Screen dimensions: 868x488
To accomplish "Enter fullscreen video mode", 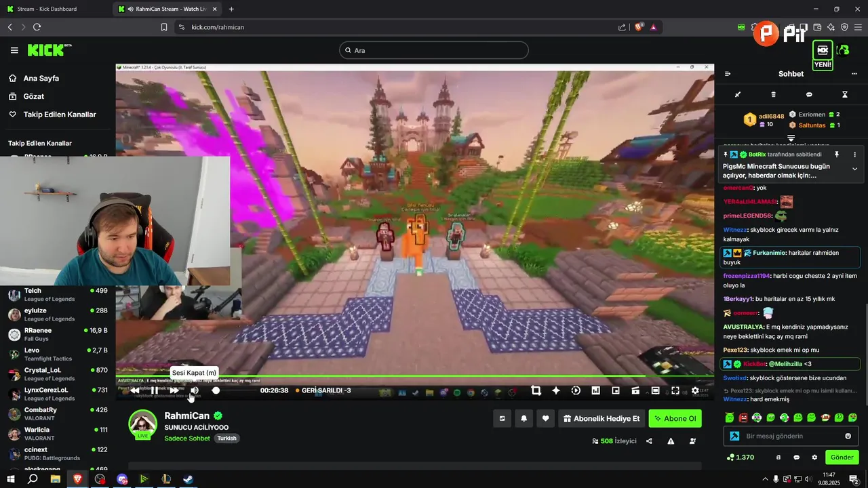I will click(x=675, y=390).
